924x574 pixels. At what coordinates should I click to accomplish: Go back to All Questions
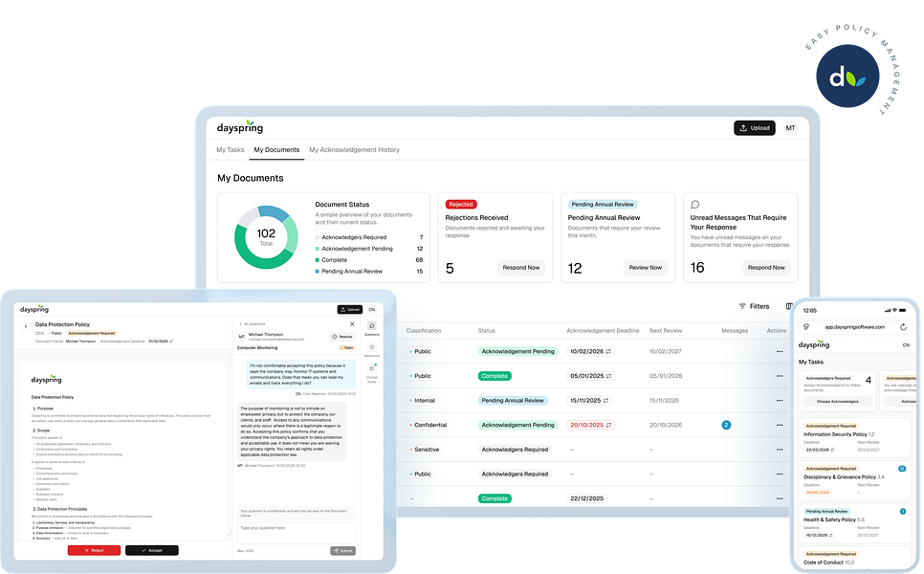pyautogui.click(x=253, y=324)
